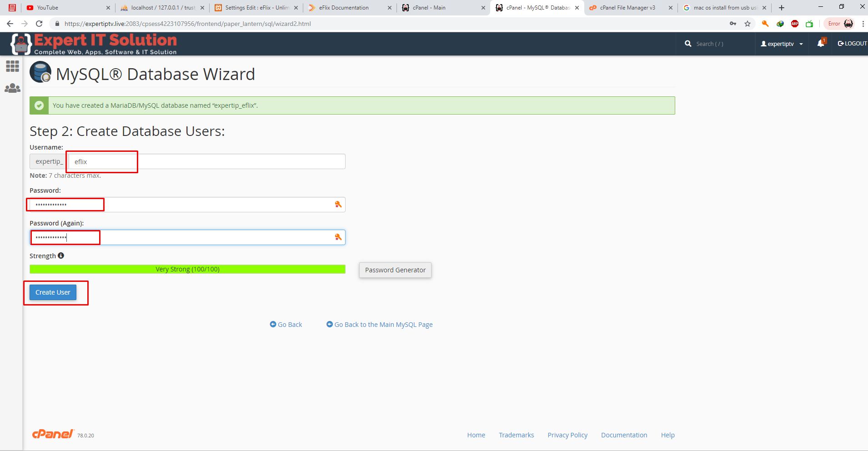Switch to the eFlix Documentation tab

(350, 8)
